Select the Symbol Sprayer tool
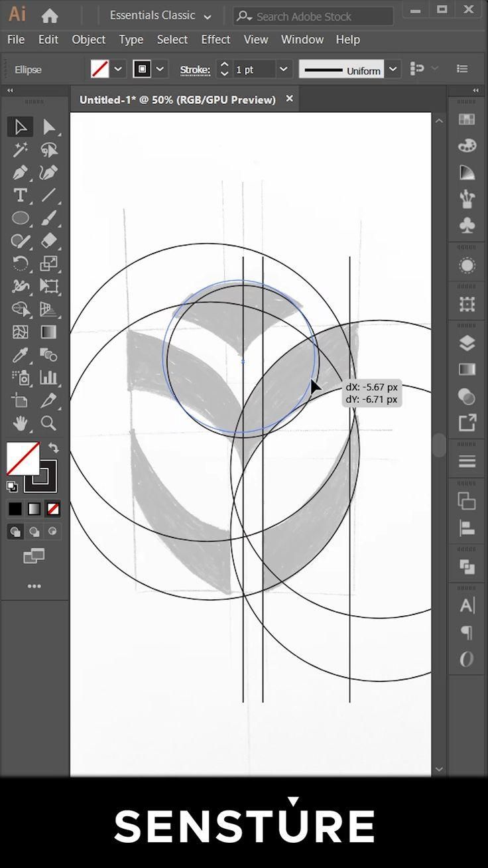The height and width of the screenshot is (868, 488). coord(21,378)
